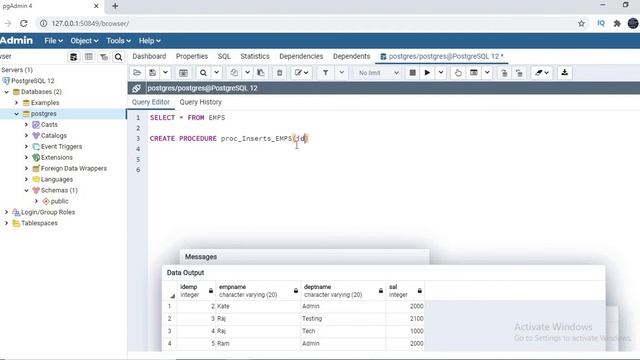
Task: Select Login/Group Roles tree item
Action: (x=48, y=212)
